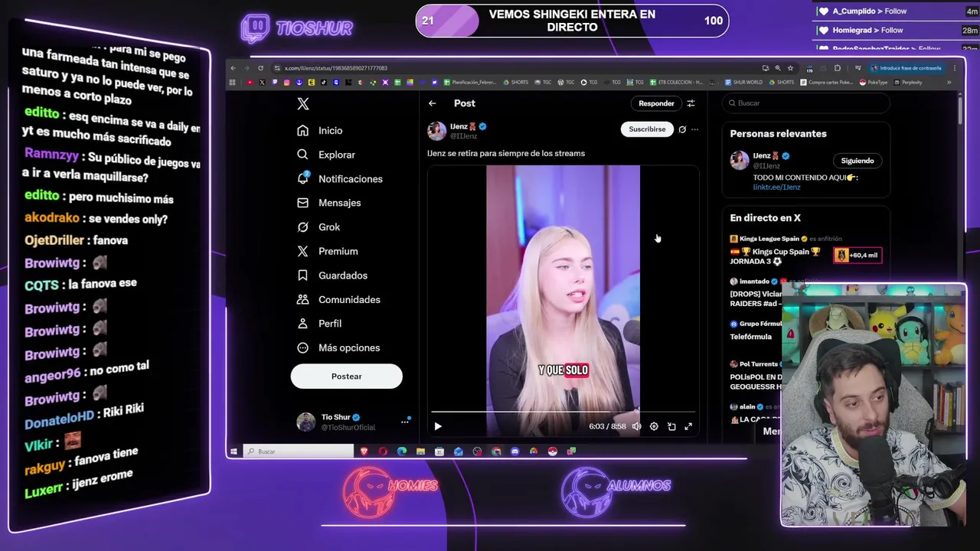The width and height of the screenshot is (980, 551).
Task: Go back with the post arrow
Action: point(433,103)
